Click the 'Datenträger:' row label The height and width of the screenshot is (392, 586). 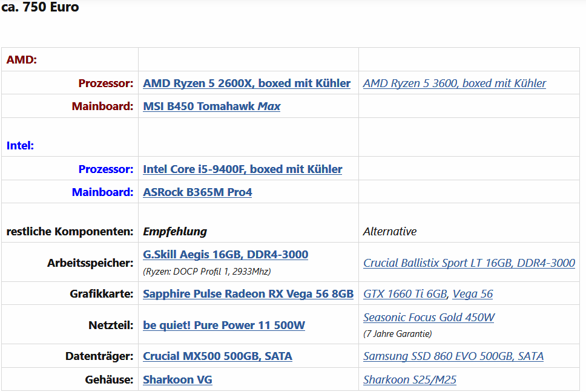[99, 356]
